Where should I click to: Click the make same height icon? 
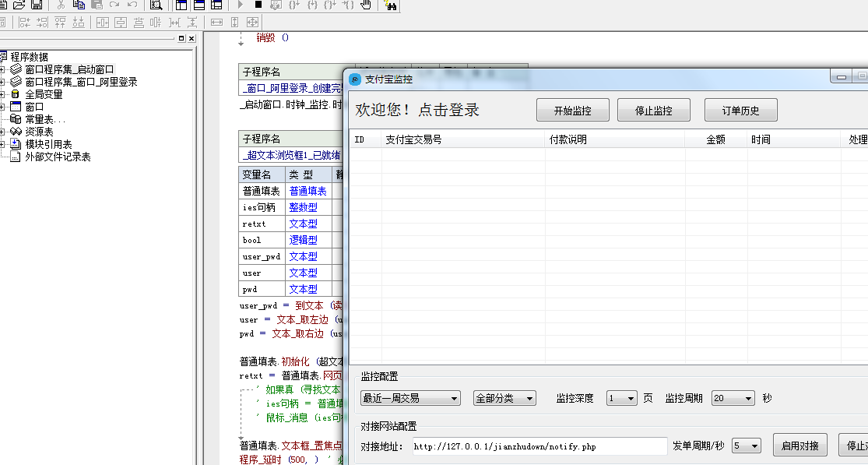(x=235, y=22)
